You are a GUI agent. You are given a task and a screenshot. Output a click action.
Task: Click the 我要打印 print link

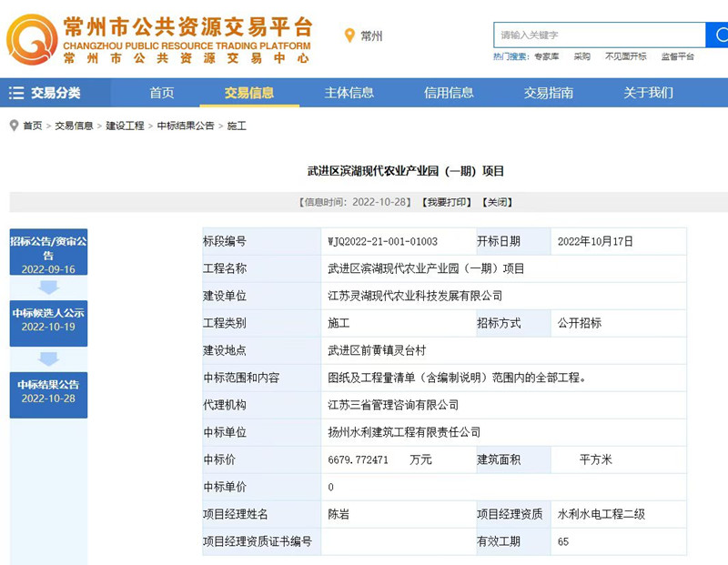point(446,202)
